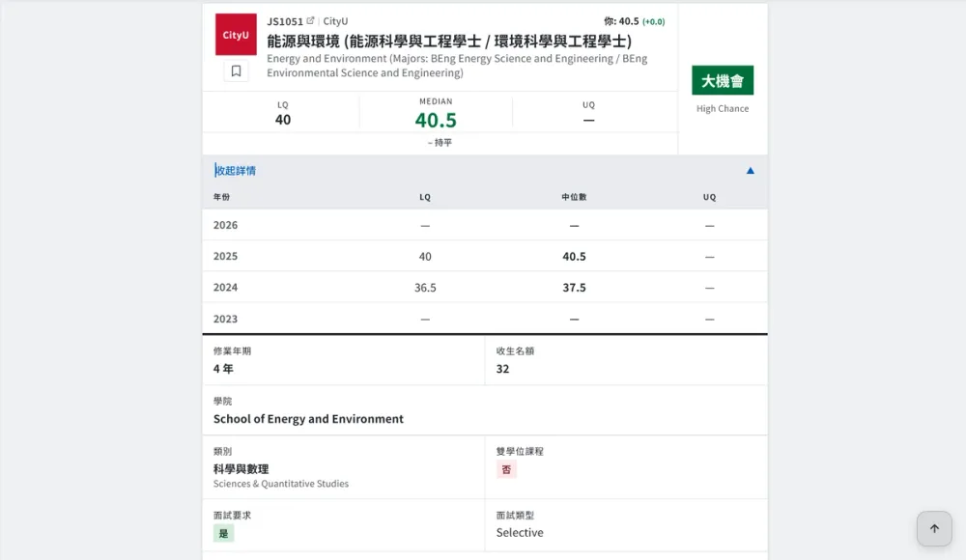This screenshot has height=560, width=966.
Task: Select the 2025 row year
Action: click(x=225, y=256)
